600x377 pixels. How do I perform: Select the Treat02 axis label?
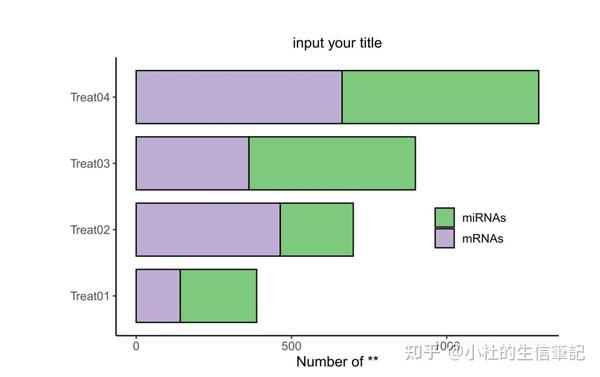tap(90, 230)
